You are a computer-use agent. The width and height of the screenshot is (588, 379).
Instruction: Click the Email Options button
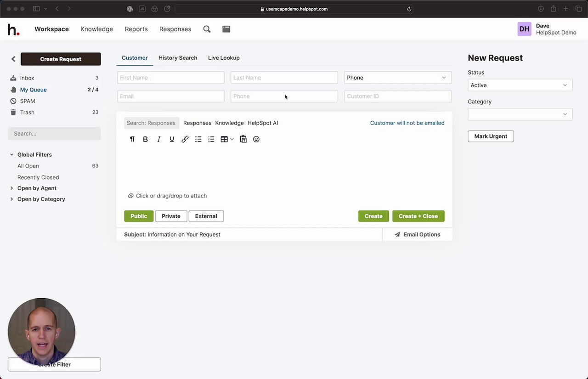(417, 234)
